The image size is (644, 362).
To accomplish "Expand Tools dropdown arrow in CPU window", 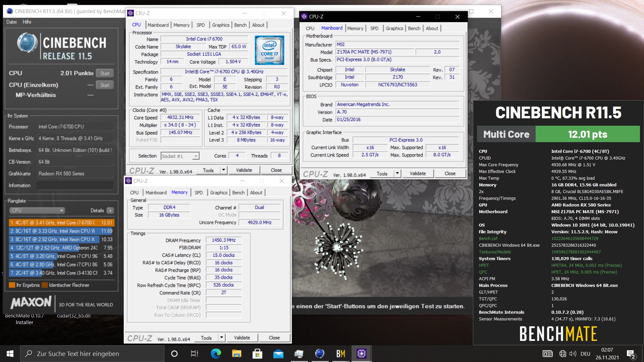I will 224,170.
